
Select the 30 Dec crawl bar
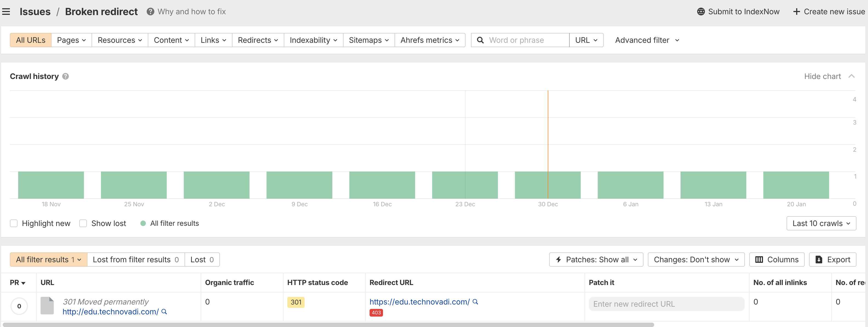click(548, 185)
